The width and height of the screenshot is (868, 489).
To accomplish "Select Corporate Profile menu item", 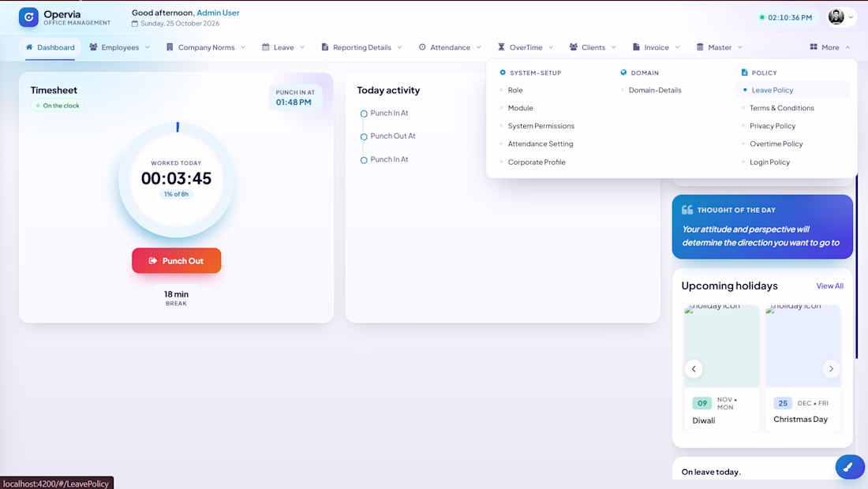I will click(x=537, y=162).
